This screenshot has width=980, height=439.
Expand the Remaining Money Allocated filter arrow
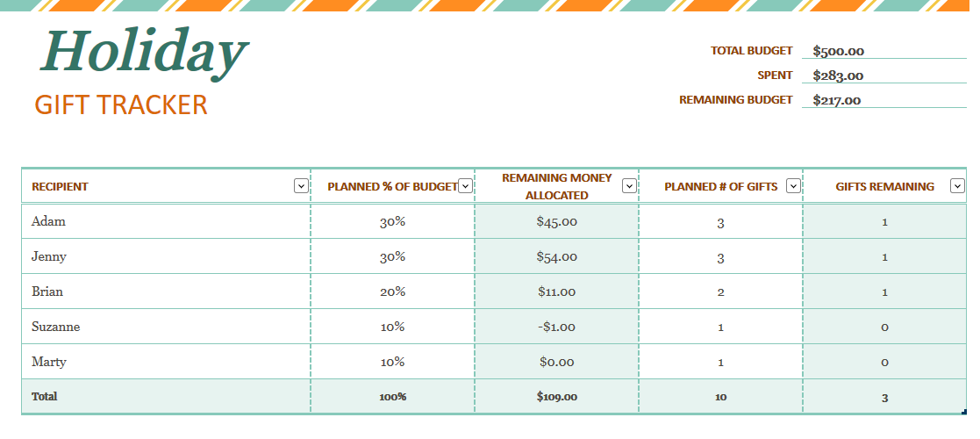coord(629,186)
